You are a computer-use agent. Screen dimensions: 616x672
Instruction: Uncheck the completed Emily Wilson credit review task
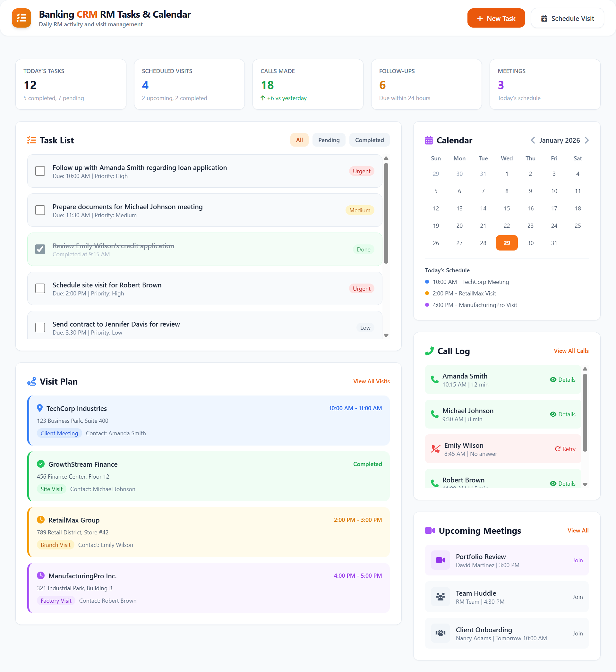[40, 249]
